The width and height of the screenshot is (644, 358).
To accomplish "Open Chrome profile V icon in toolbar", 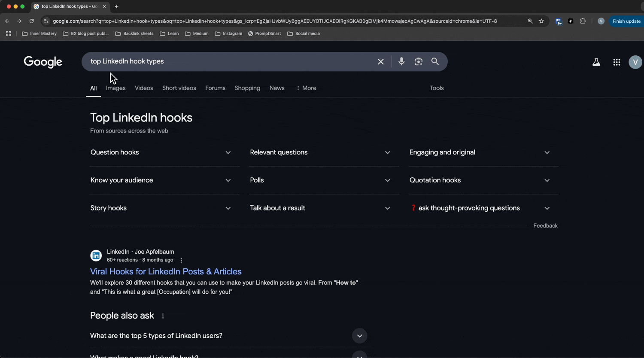I will coord(601,21).
